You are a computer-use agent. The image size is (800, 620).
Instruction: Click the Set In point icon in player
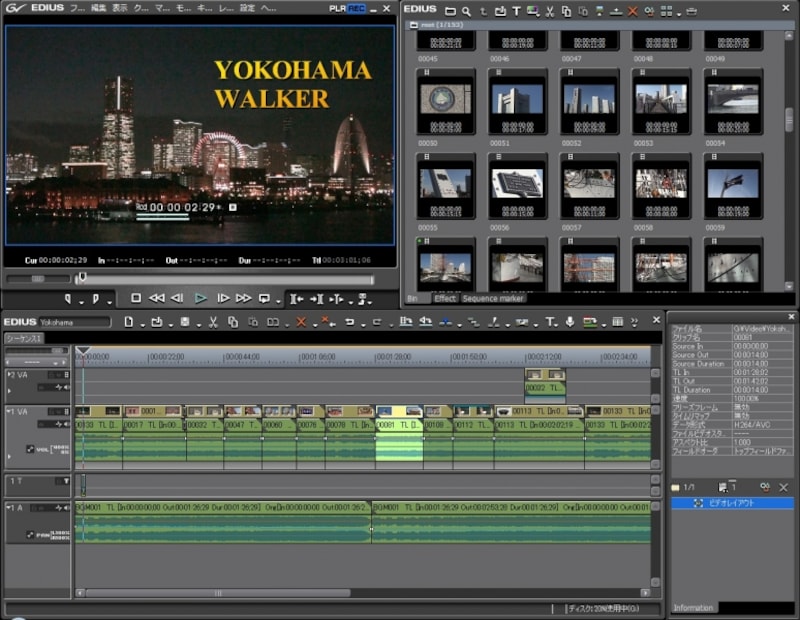tap(69, 298)
